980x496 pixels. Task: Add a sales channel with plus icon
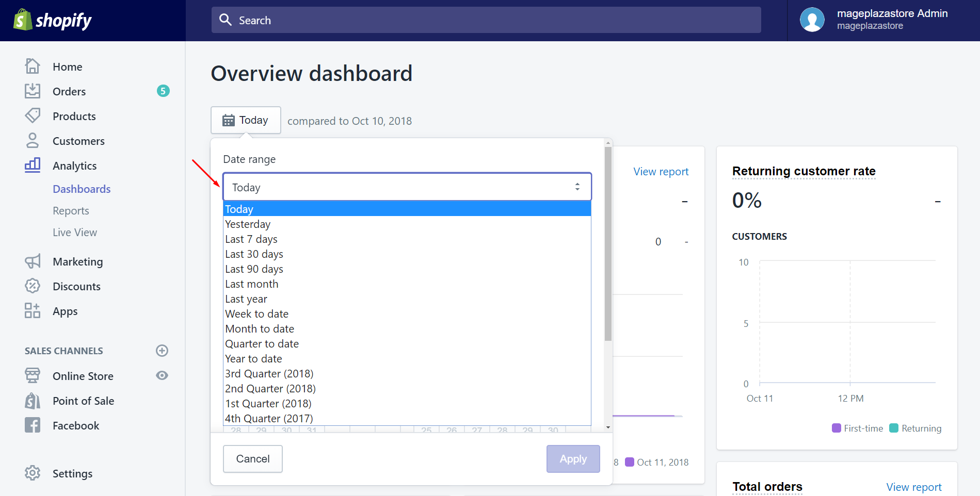[162, 351]
